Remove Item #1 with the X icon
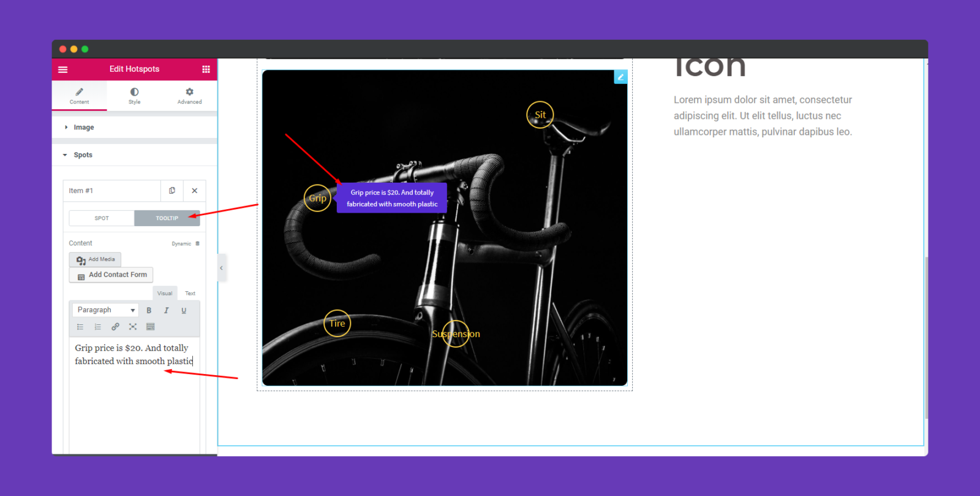This screenshot has width=980, height=496. [194, 191]
